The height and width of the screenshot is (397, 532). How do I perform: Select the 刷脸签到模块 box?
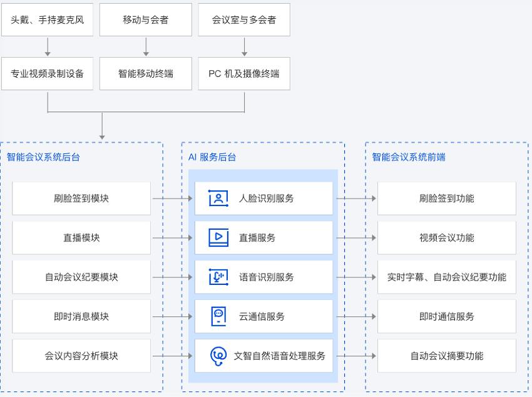(81, 198)
